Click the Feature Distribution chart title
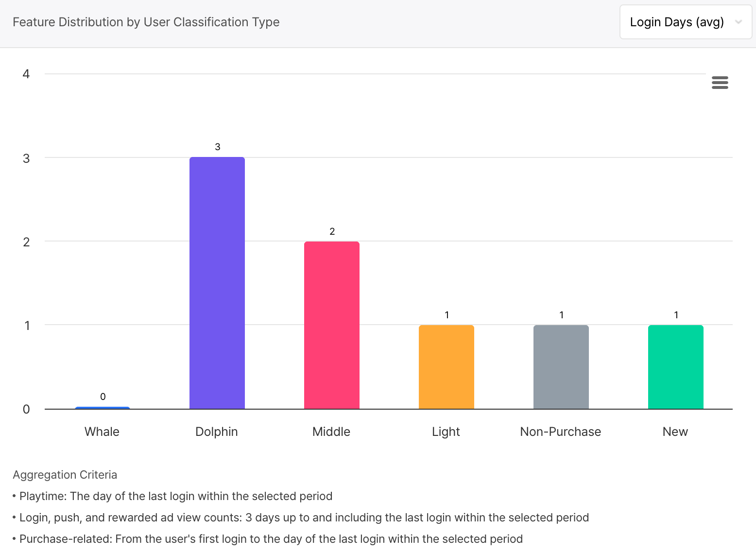This screenshot has height=553, width=756. (x=146, y=22)
